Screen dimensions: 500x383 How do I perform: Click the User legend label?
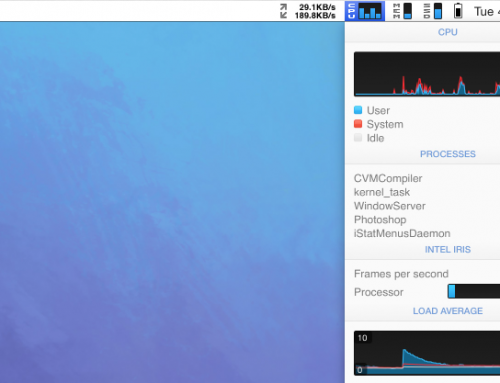coord(378,110)
